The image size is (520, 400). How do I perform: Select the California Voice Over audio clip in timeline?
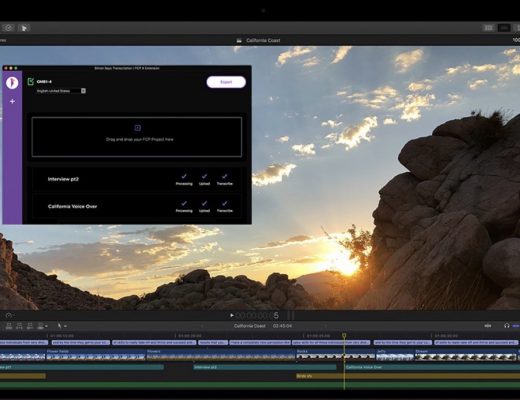click(x=433, y=367)
